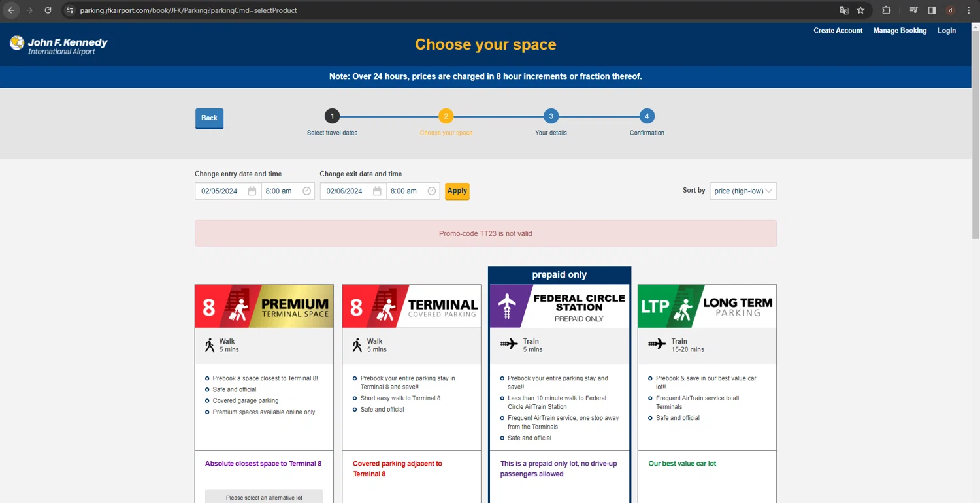Click the yellow Apply button
980x503 pixels.
pyautogui.click(x=457, y=191)
